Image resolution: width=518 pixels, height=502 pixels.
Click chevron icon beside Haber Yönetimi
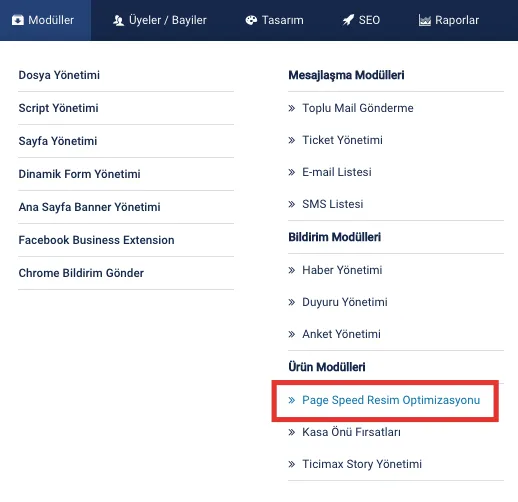[292, 270]
